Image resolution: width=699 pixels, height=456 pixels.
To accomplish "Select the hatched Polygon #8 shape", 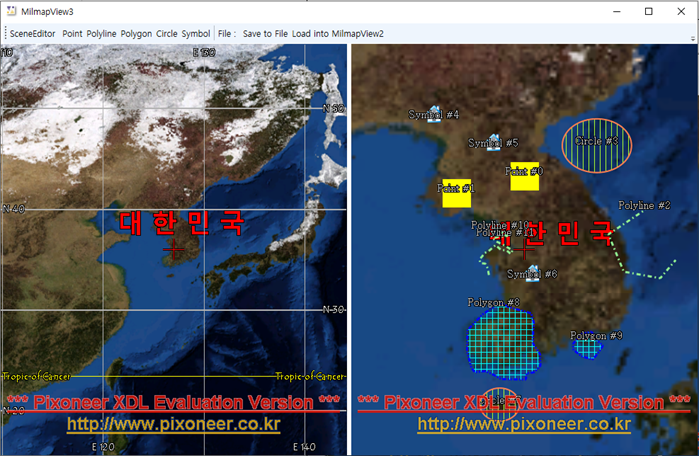I will coord(504,344).
